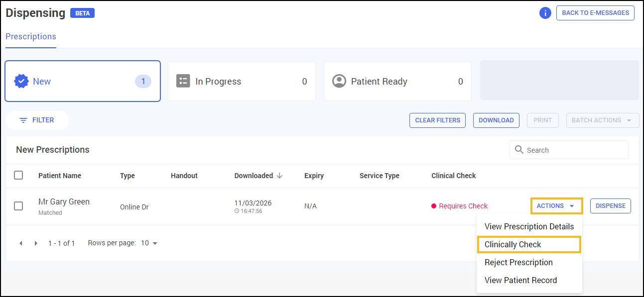Click the New verified badge icon
This screenshot has width=644, height=297.
pos(21,81)
